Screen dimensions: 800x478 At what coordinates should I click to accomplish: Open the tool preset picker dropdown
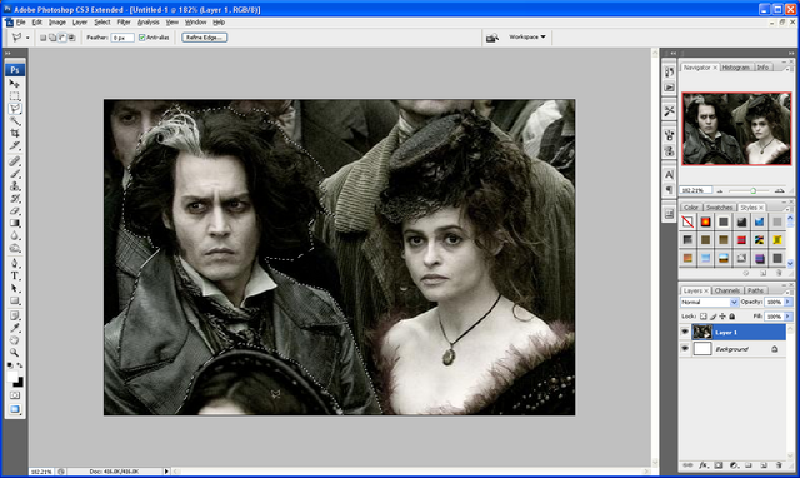pos(28,37)
